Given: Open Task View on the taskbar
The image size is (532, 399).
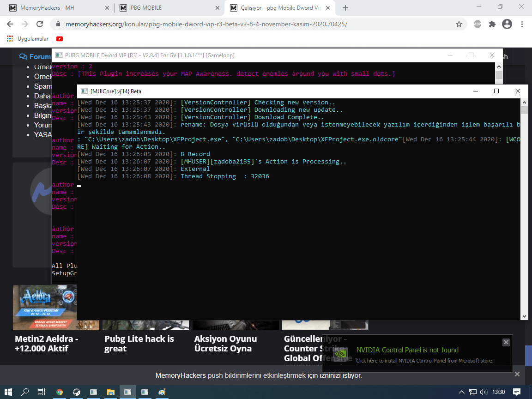Looking at the screenshot, I should point(42,392).
